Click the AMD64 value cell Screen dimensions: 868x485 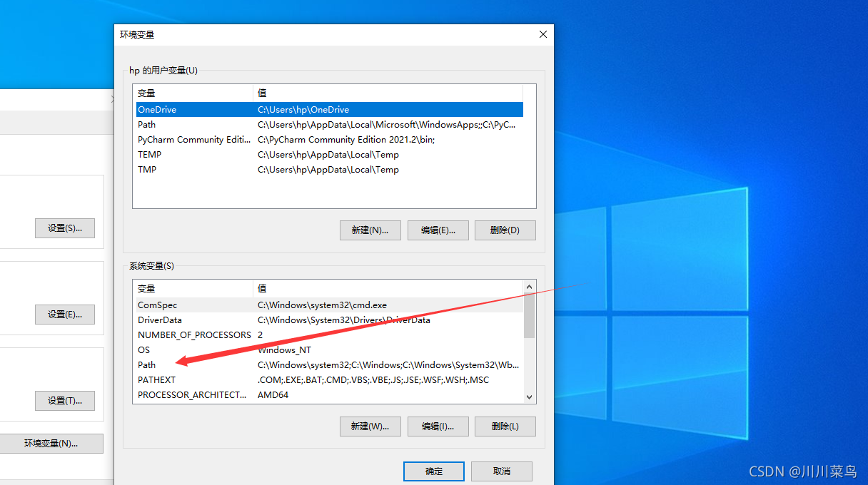(273, 395)
